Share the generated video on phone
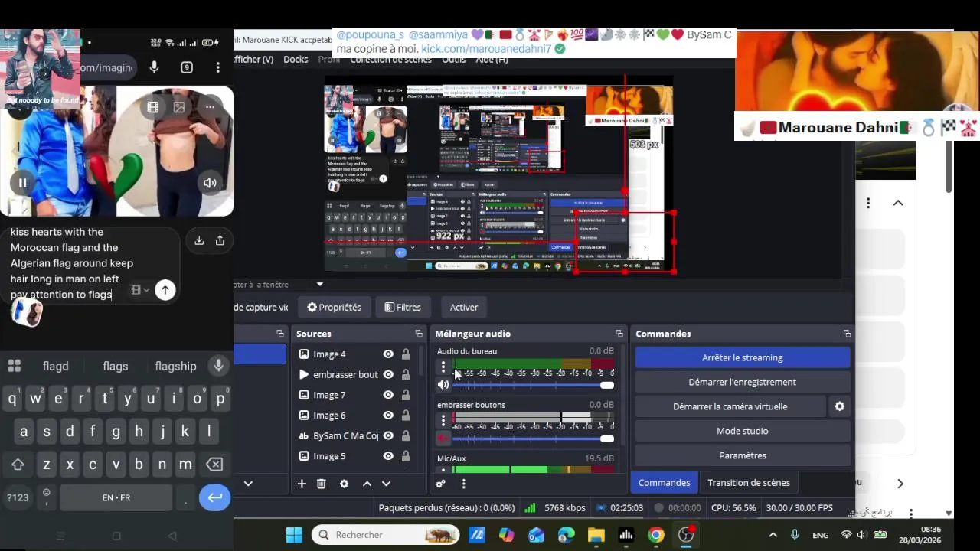 click(x=220, y=240)
